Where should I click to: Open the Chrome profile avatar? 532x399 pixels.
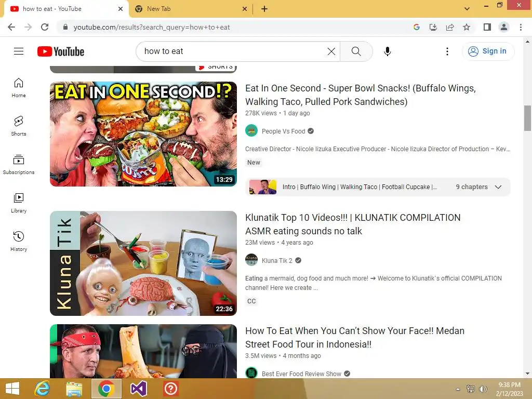(x=504, y=27)
